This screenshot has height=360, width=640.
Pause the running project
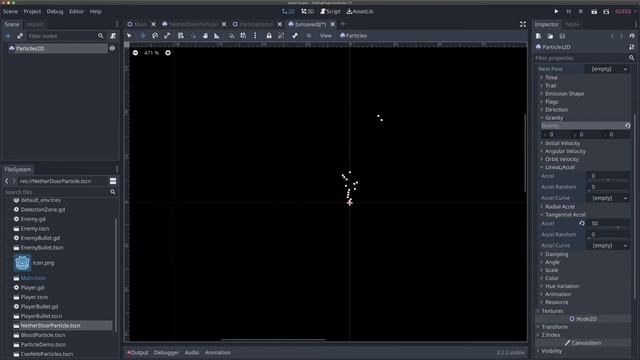click(x=568, y=11)
